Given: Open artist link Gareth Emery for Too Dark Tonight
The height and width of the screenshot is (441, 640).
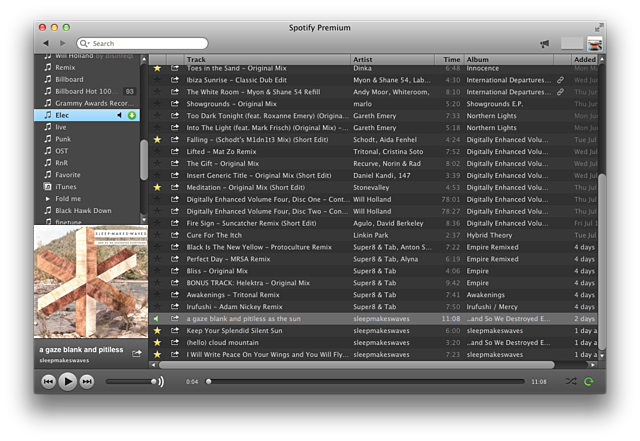Looking at the screenshot, I should click(375, 116).
